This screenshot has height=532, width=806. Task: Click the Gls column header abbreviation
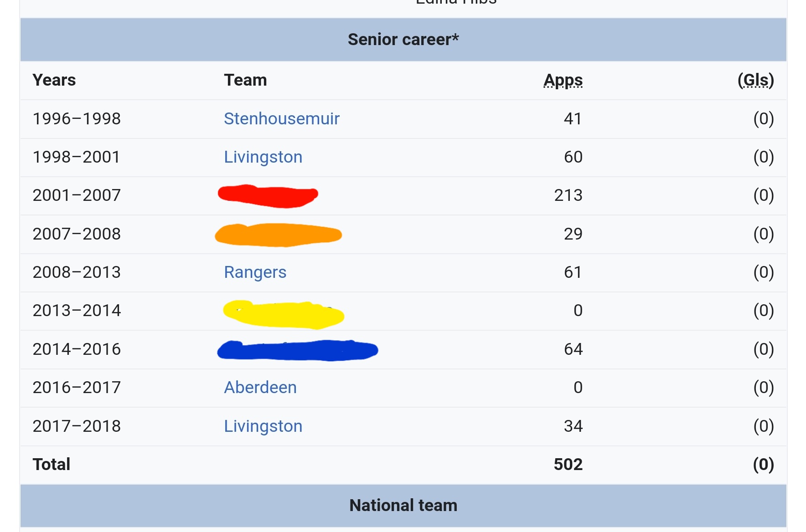point(756,80)
